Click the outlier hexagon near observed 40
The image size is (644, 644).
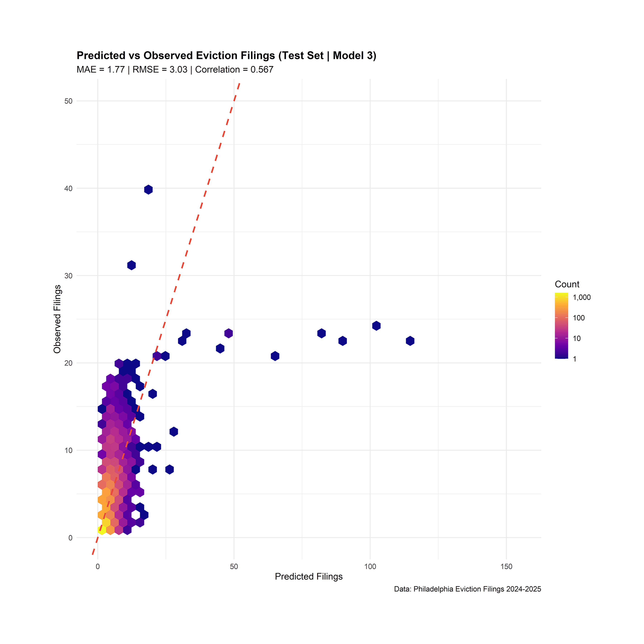pyautogui.click(x=148, y=190)
